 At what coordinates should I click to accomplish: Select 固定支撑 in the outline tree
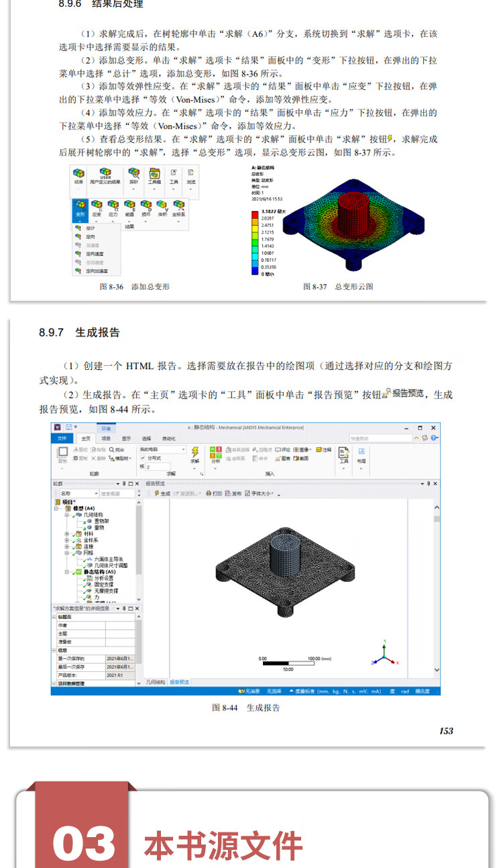pos(105,585)
